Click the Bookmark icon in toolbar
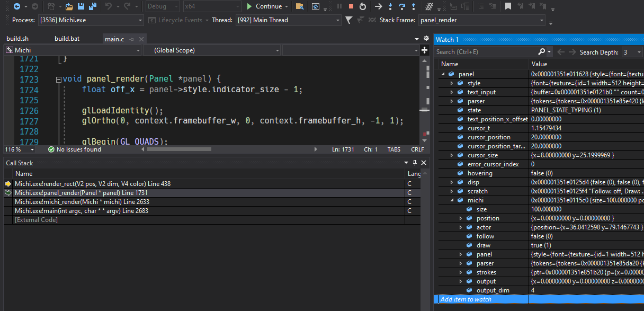This screenshot has width=644, height=311. point(508,6)
